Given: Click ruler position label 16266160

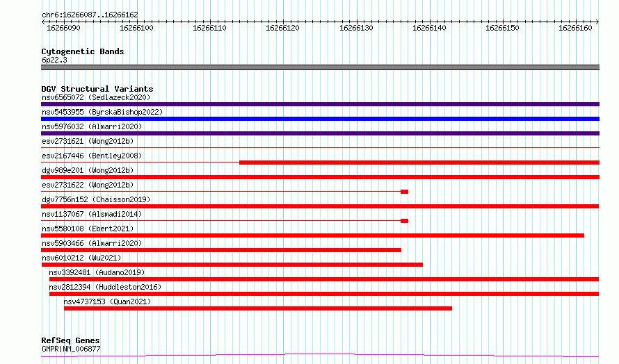Looking at the screenshot, I should [575, 28].
